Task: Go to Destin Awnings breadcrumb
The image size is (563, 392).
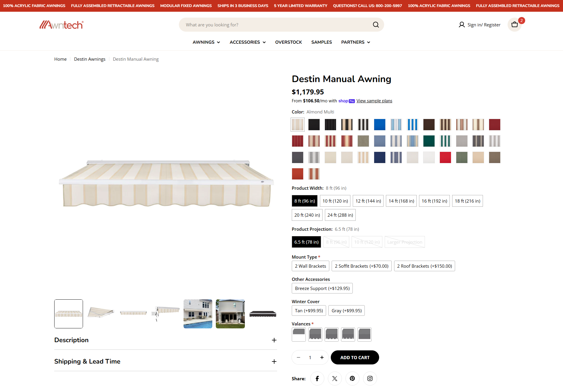Action: point(90,59)
